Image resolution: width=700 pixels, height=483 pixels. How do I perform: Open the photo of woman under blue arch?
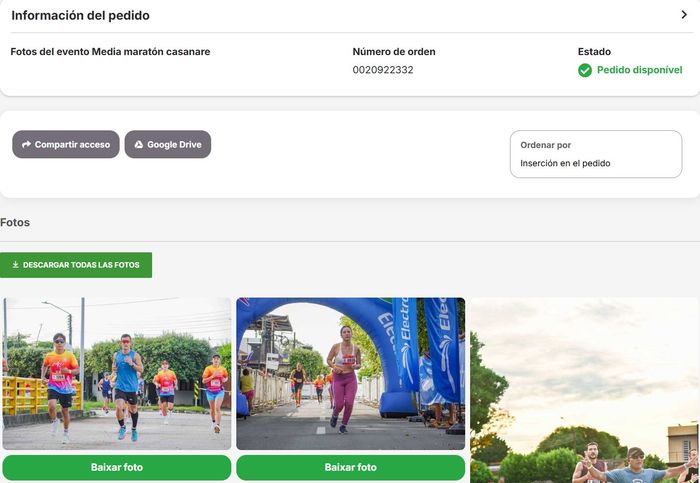(x=350, y=373)
